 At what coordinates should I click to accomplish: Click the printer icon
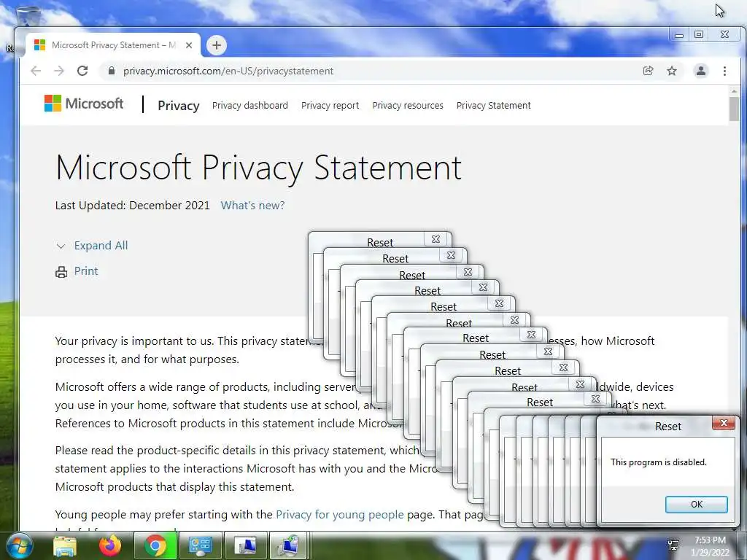click(61, 272)
